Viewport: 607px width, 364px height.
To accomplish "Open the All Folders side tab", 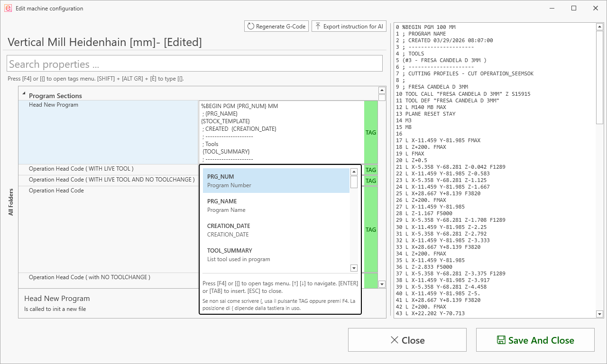I will point(11,202).
